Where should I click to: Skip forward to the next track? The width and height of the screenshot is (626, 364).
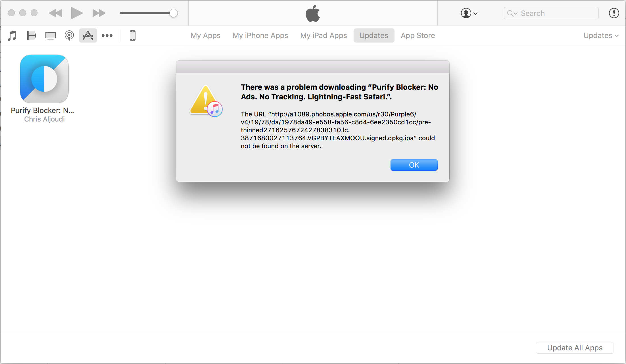[x=99, y=13]
